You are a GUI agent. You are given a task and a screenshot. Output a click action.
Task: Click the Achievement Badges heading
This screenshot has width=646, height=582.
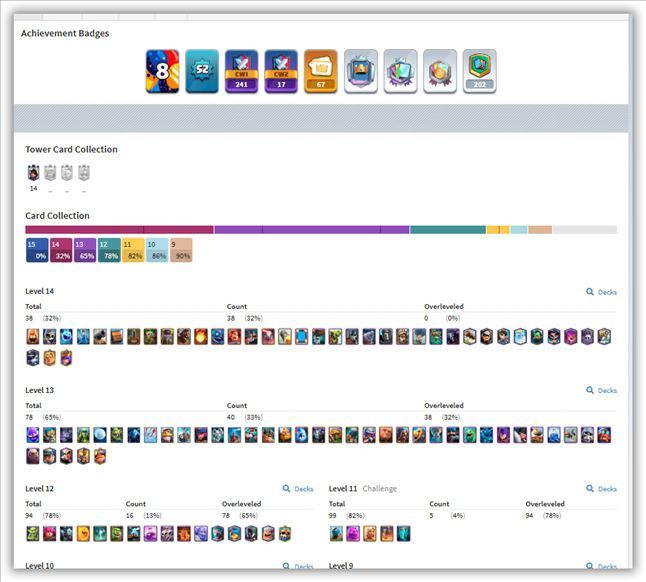65,33
